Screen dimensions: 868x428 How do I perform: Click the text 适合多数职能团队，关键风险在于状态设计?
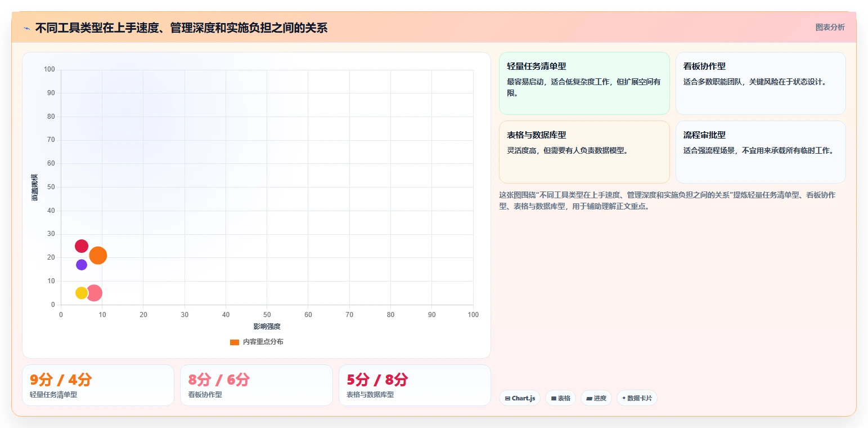pyautogui.click(x=755, y=82)
